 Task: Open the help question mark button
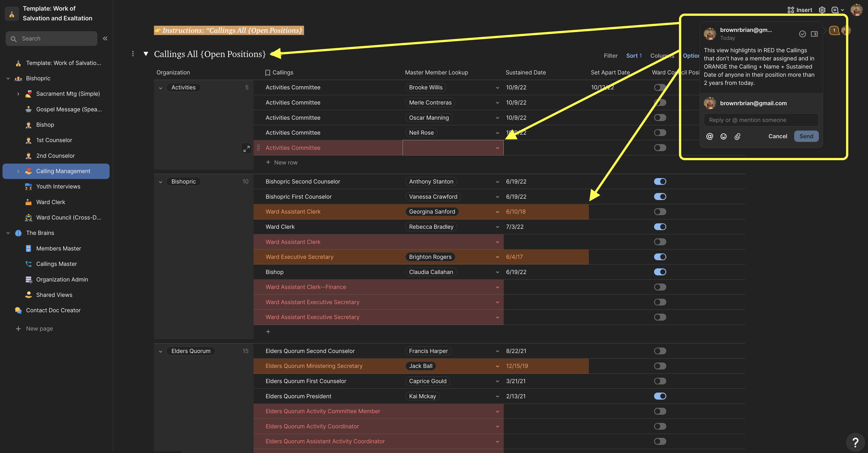point(855,442)
